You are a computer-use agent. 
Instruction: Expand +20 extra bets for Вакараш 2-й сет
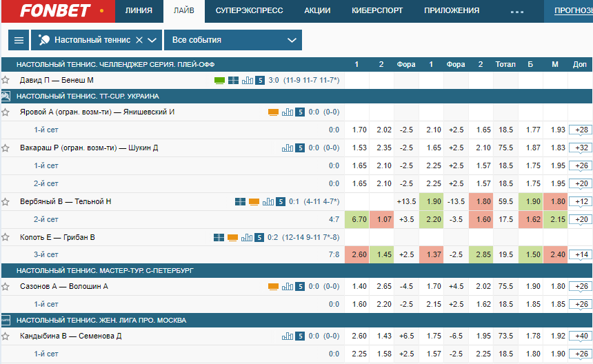coord(581,184)
